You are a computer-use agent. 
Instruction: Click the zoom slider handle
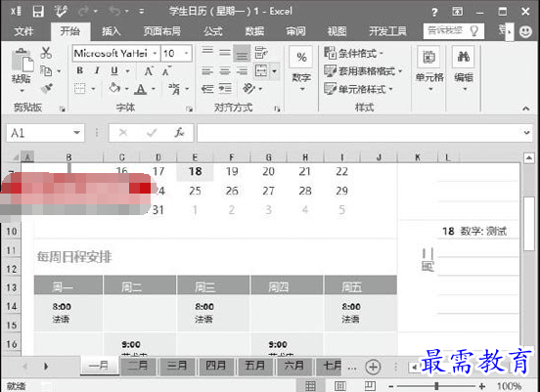click(x=436, y=386)
